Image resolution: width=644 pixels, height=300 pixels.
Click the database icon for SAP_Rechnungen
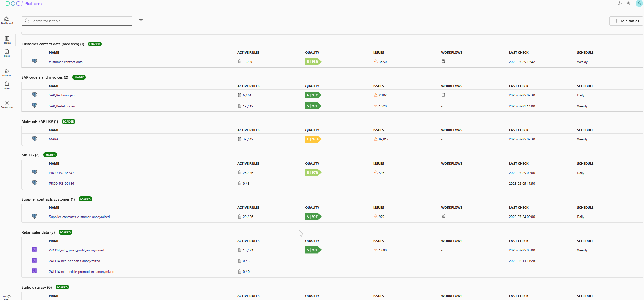click(34, 95)
